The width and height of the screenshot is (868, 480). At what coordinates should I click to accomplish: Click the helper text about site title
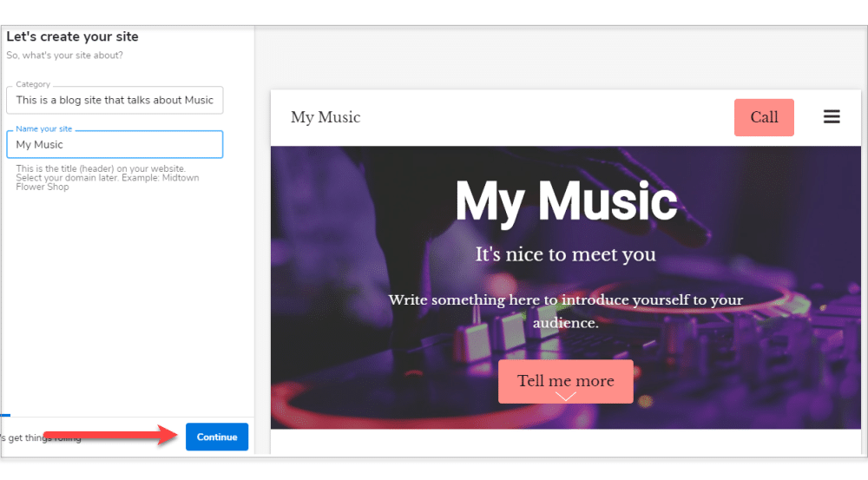(x=100, y=178)
